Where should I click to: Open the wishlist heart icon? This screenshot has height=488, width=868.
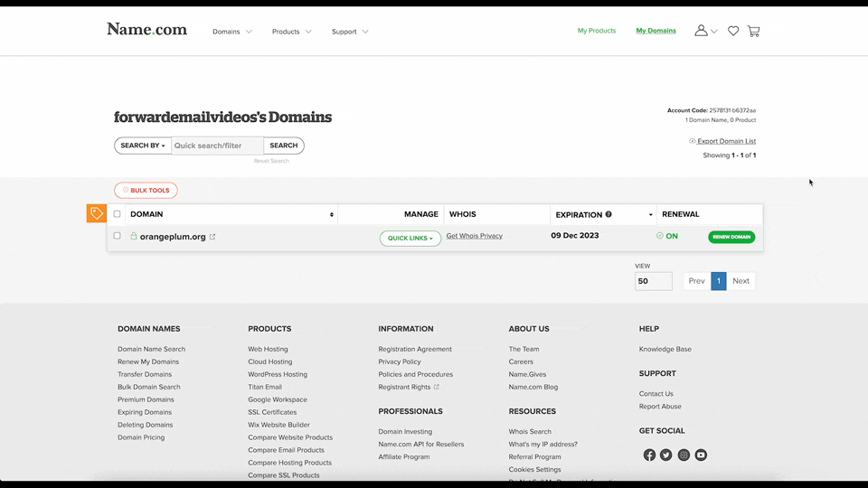tap(733, 31)
